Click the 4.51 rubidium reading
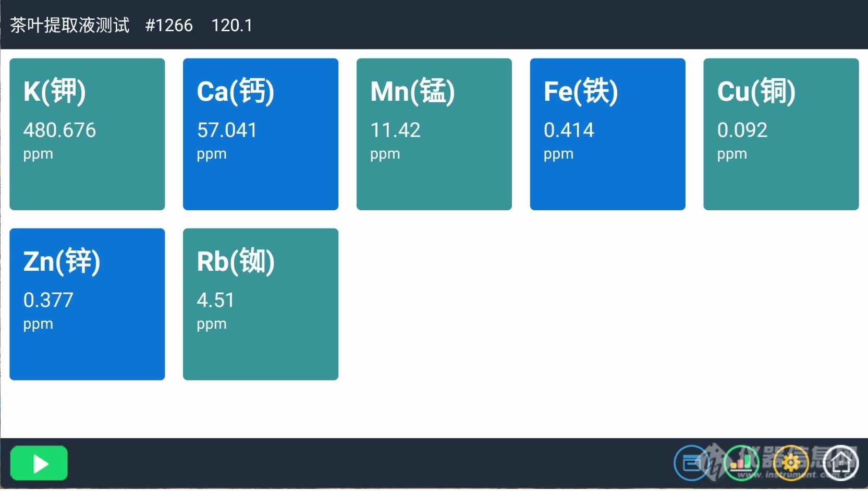This screenshot has height=491, width=868. [216, 300]
